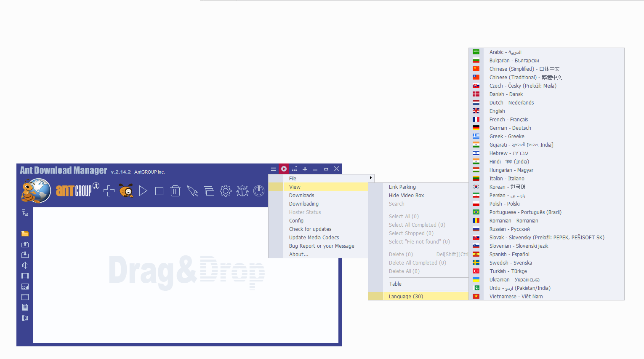Viewport: 644px width, 359px height.
Task: Click the bug report beetle icon
Action: click(x=242, y=191)
